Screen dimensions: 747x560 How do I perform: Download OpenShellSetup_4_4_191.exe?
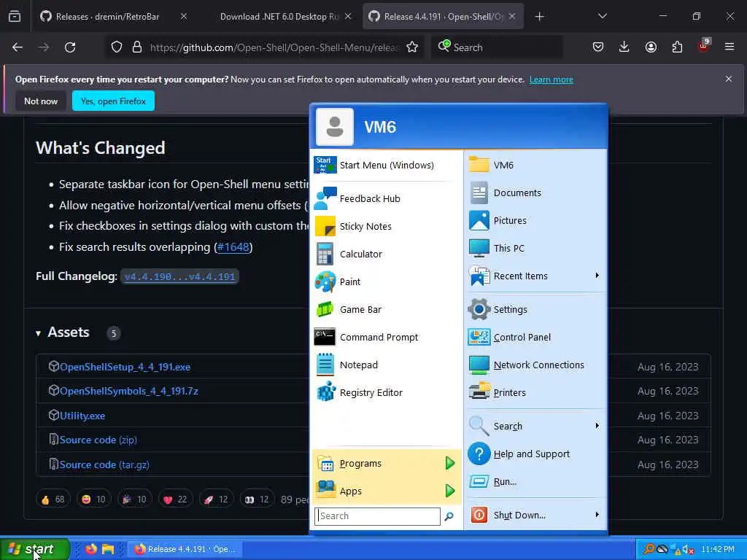tap(125, 367)
